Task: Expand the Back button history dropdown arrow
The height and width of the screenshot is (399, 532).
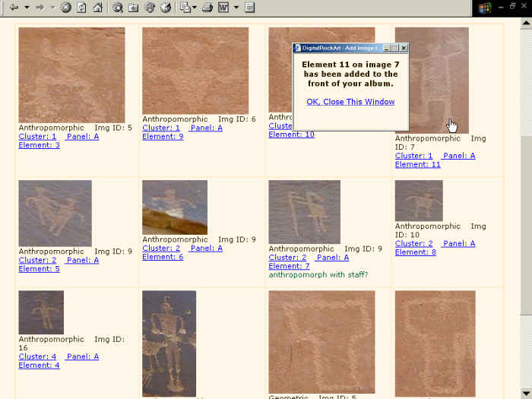Action: coord(27,8)
